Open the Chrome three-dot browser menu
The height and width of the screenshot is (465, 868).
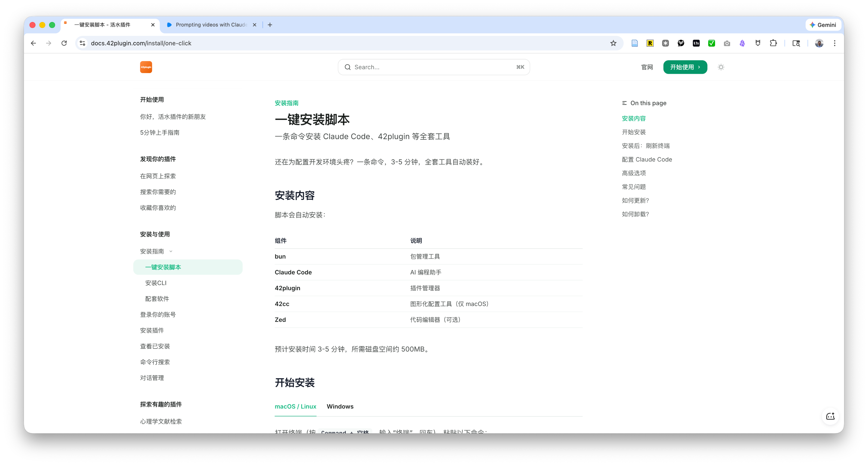click(x=835, y=43)
